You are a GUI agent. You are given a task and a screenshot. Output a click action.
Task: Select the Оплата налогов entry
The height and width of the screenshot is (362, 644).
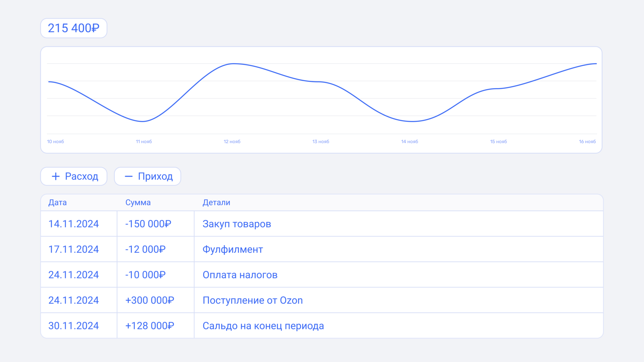[x=240, y=275]
